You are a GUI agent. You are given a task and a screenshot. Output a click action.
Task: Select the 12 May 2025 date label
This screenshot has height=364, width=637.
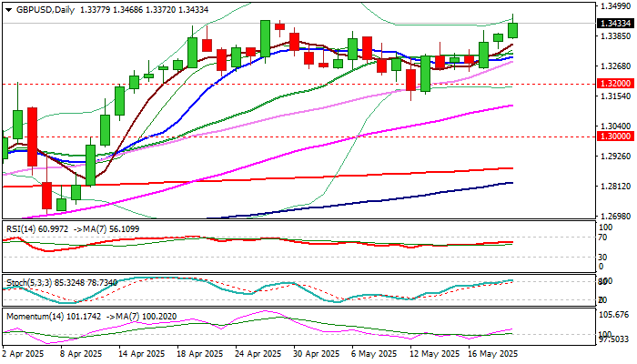click(434, 354)
